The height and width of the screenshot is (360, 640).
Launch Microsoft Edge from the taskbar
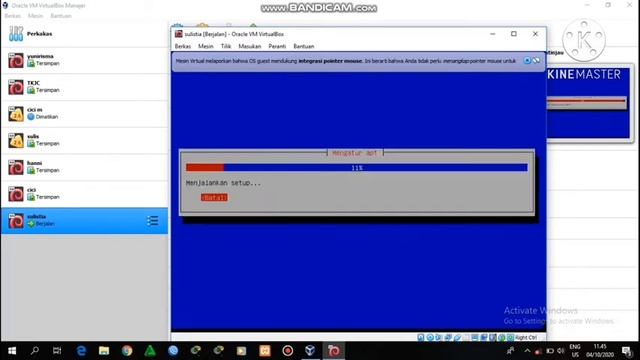pyautogui.click(x=81, y=351)
